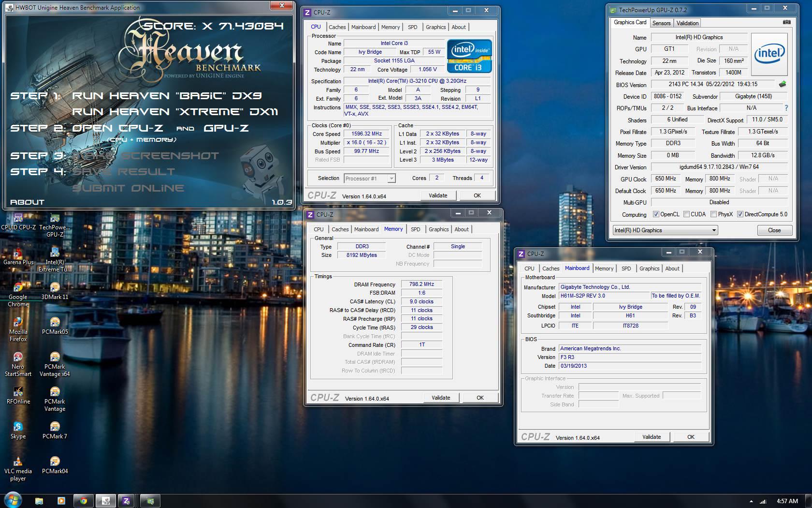Viewport: 812px width, 508px height.
Task: Toggle the CUDA checkbox in GPU-Z
Action: coord(686,214)
